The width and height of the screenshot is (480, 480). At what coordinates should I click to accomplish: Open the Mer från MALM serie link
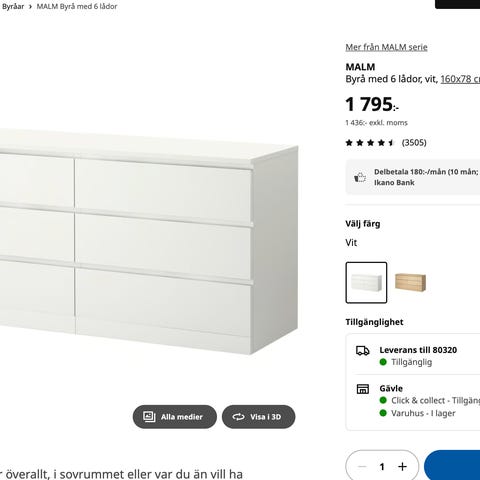tap(386, 47)
